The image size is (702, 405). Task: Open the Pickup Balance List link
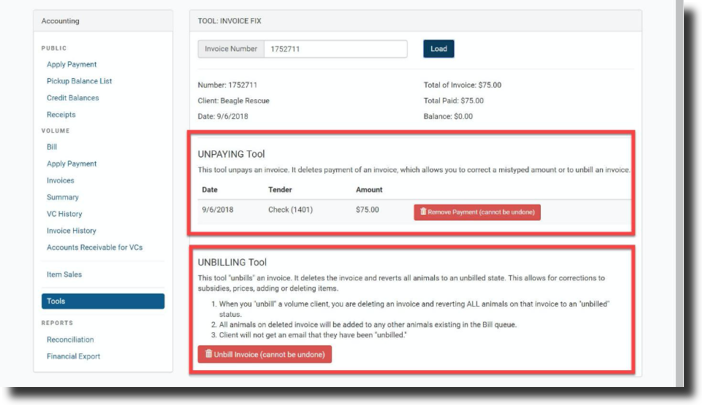point(82,81)
